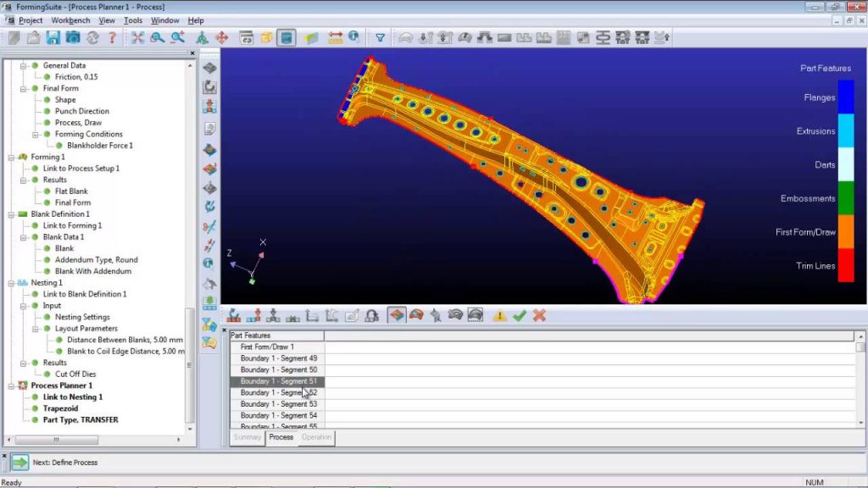The image size is (868, 488).
Task: Toggle the highlighted shaded display toolbar button
Action: [x=287, y=37]
